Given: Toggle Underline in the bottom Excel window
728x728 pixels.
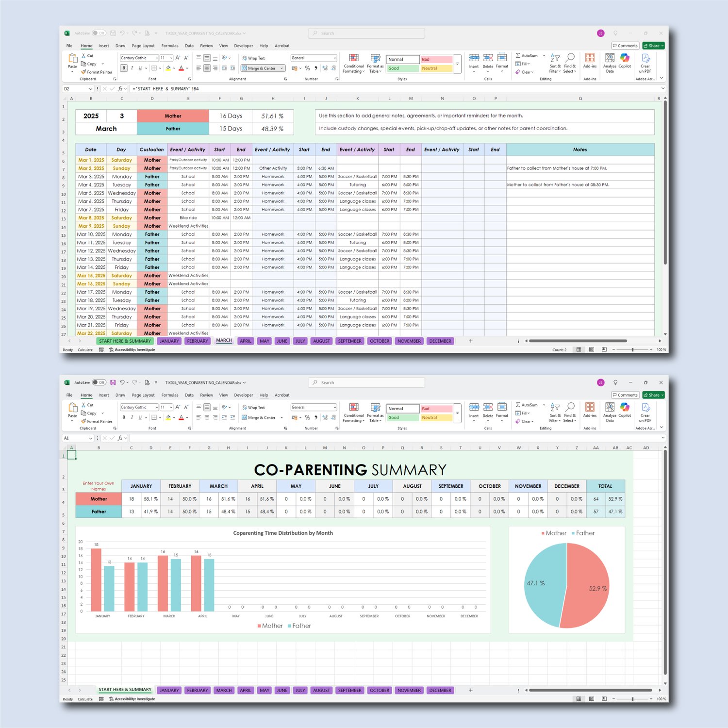Looking at the screenshot, I should [140, 417].
